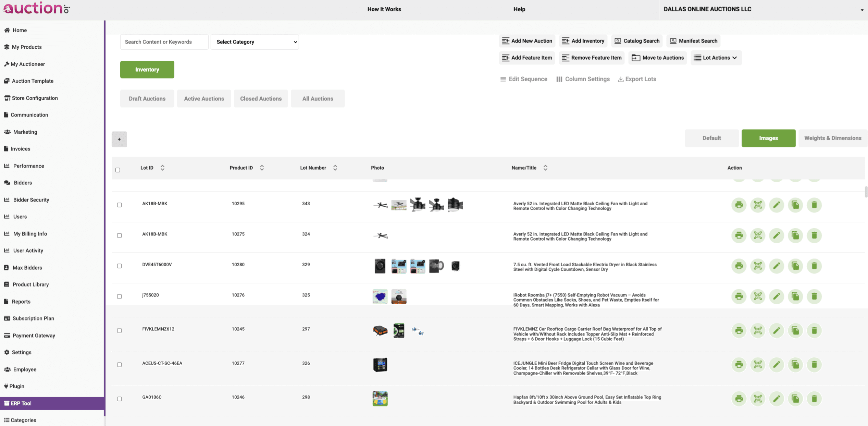Select the Weights & Dimensions view
This screenshot has height=426, width=868.
(833, 138)
